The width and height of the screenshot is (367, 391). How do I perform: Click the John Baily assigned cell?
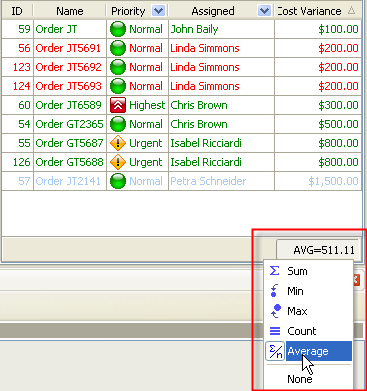221,29
